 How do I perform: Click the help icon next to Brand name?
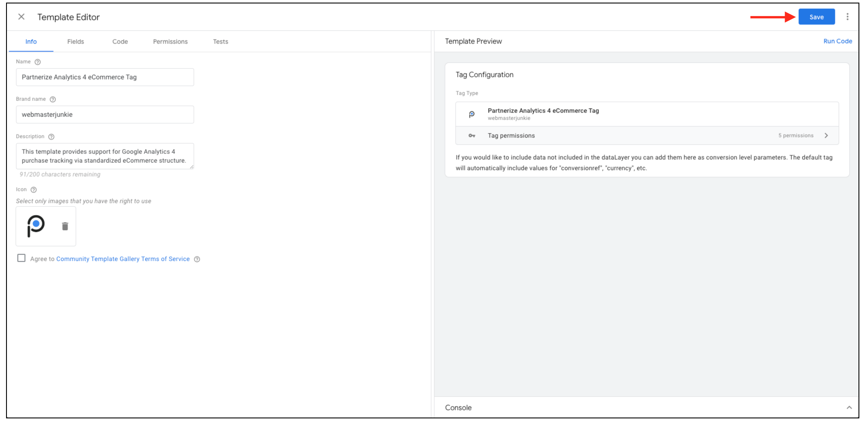point(53,99)
